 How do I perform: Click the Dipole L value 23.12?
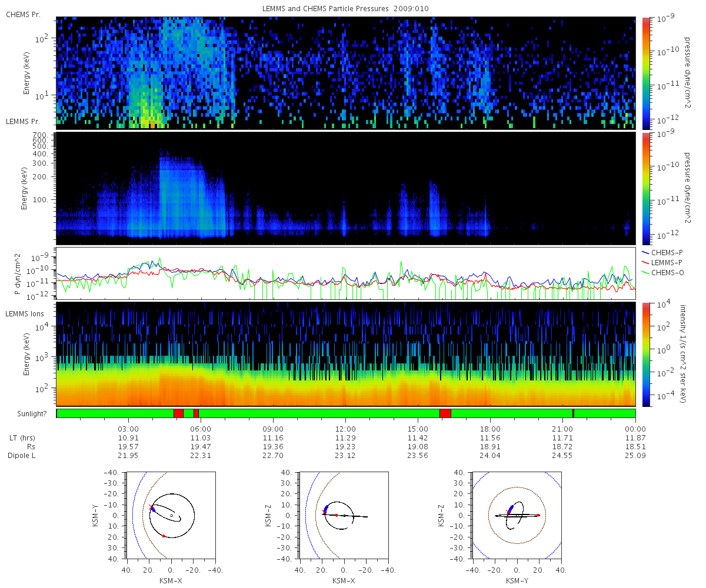pyautogui.click(x=345, y=456)
